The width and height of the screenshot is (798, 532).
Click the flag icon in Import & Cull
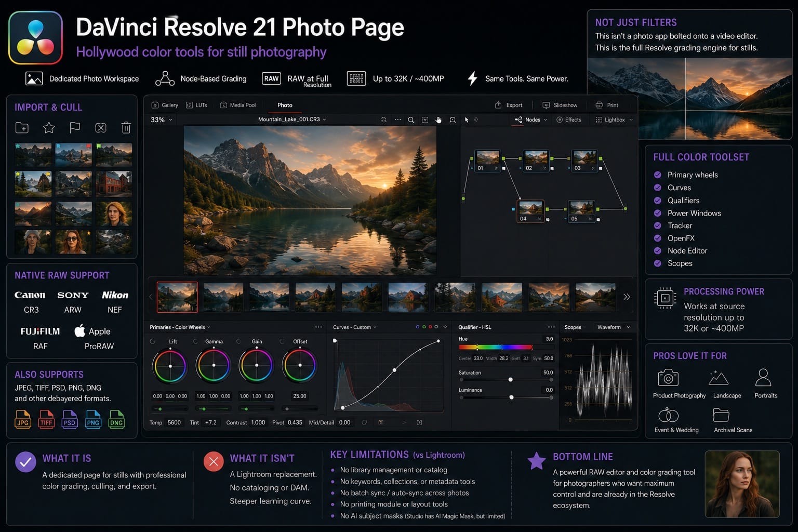75,128
